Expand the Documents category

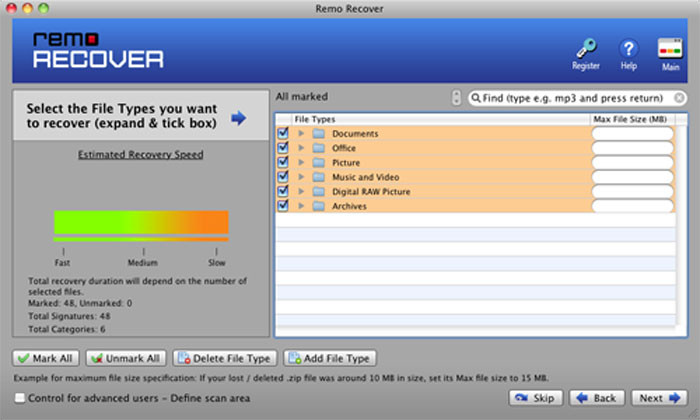[x=301, y=133]
